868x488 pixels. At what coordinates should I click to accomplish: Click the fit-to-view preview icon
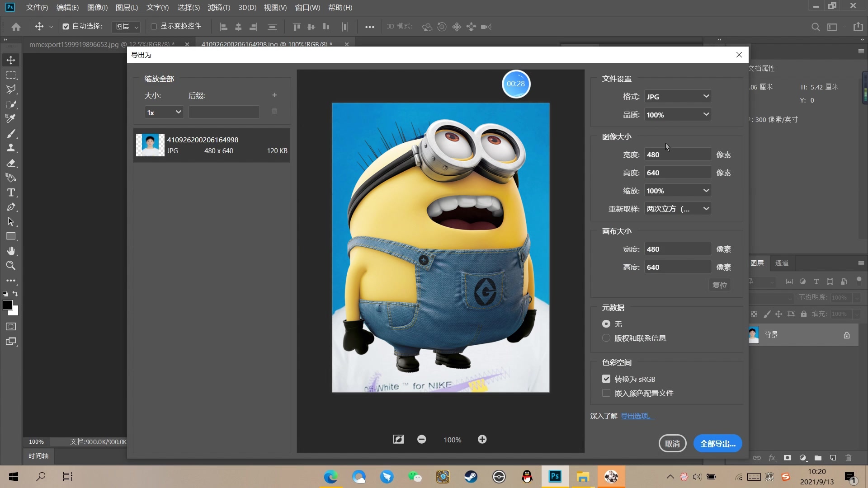(x=398, y=439)
